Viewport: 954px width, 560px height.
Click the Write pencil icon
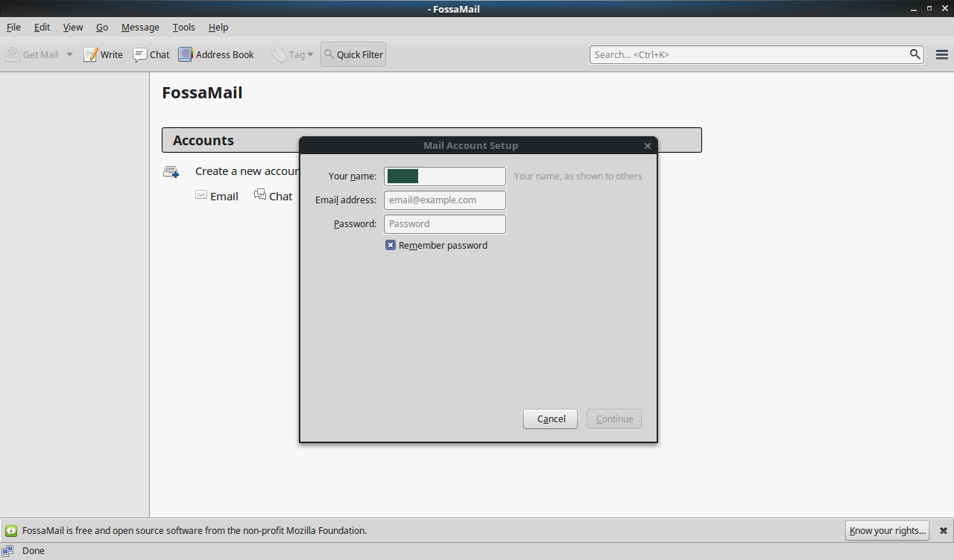[90, 54]
